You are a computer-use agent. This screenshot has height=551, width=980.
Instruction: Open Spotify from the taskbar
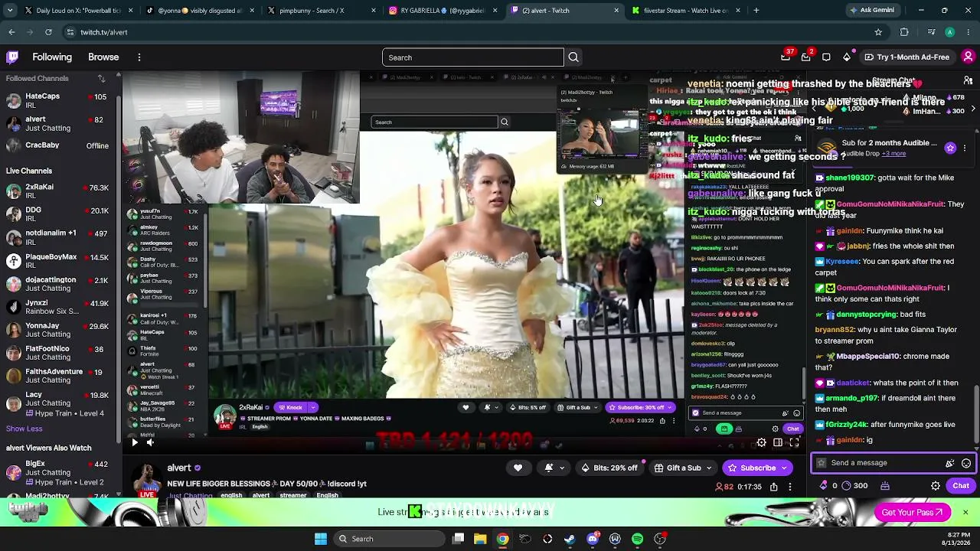pyautogui.click(x=637, y=539)
